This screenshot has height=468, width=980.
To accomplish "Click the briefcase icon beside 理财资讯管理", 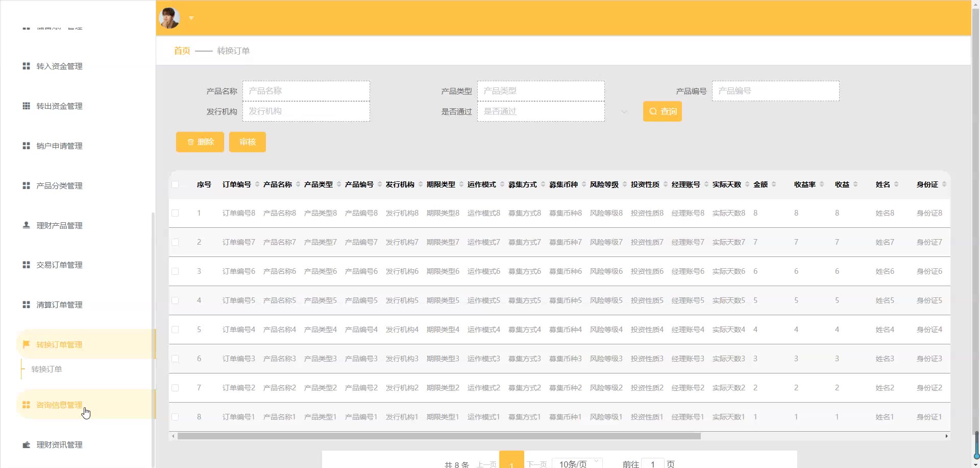I will [26, 445].
